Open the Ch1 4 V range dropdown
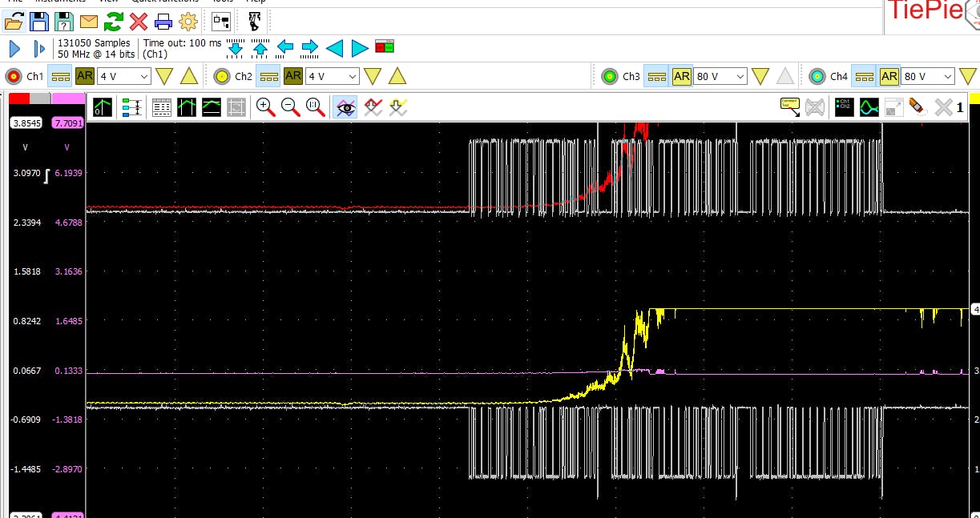980x518 pixels. (123, 76)
